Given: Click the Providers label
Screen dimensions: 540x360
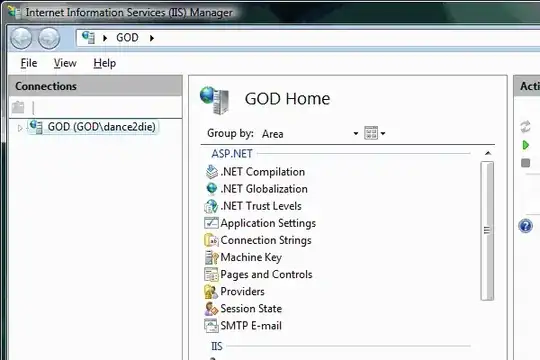Looking at the screenshot, I should point(242,291).
